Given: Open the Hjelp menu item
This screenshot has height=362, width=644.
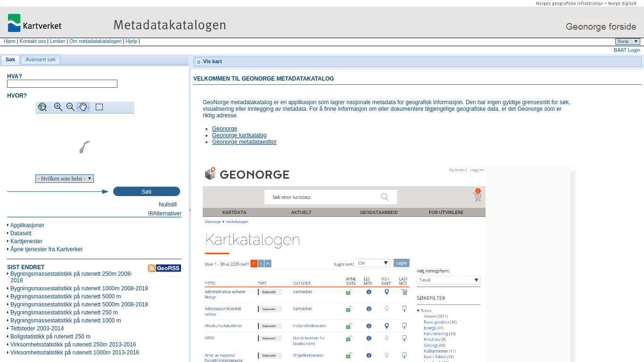Looking at the screenshot, I should pos(132,41).
